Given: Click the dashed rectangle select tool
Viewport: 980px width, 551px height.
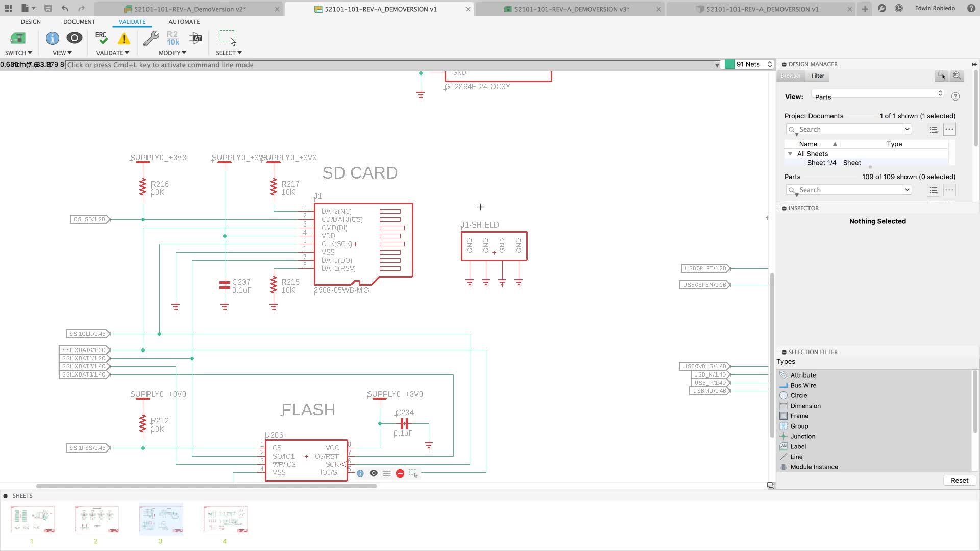Looking at the screenshot, I should pos(227,37).
